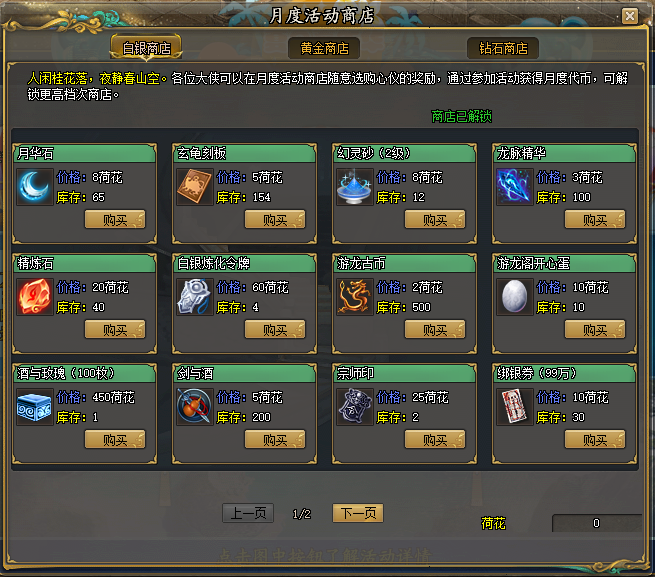The width and height of the screenshot is (655, 577).
Task: Select the 绑银券 voucher icon
Action: click(x=515, y=407)
